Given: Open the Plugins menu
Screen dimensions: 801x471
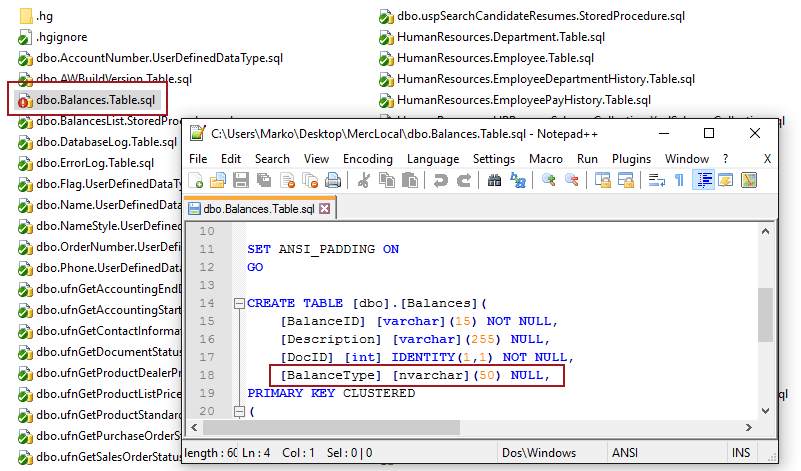Looking at the screenshot, I should point(631,159).
